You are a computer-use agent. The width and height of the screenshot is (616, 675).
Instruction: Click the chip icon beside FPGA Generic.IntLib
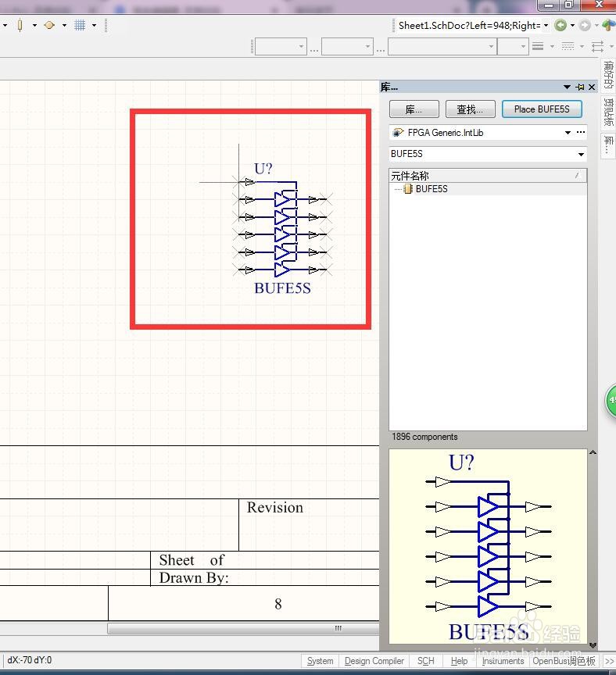[x=398, y=133]
